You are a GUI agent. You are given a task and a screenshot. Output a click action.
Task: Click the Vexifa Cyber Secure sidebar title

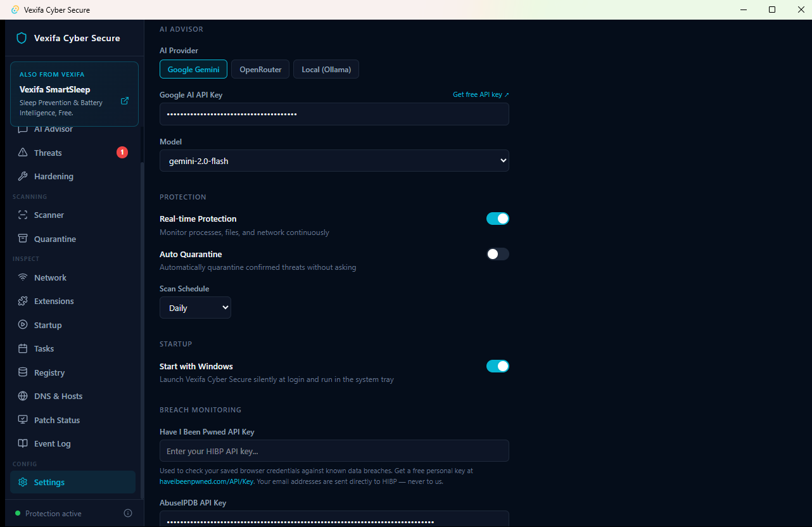[x=77, y=38]
